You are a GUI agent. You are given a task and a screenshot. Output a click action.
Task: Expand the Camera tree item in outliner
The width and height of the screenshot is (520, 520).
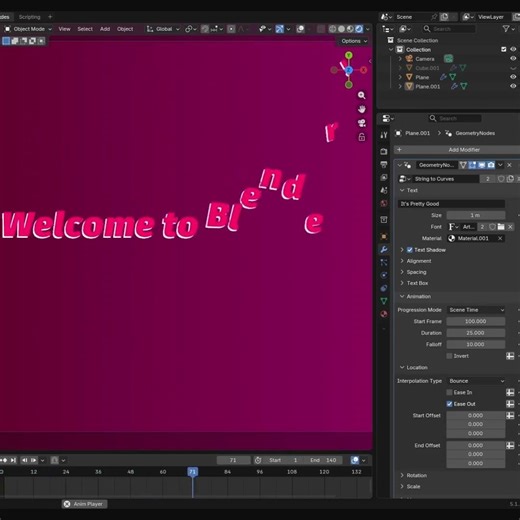(400, 59)
